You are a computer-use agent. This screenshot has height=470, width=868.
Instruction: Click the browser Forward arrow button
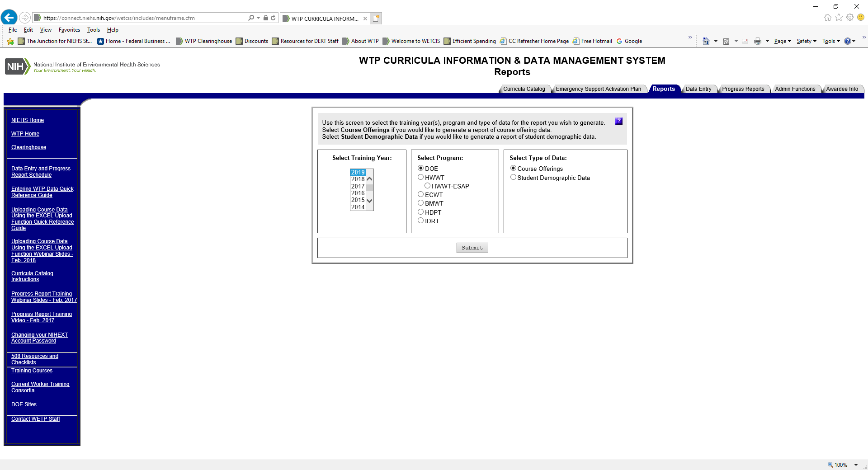click(25, 18)
